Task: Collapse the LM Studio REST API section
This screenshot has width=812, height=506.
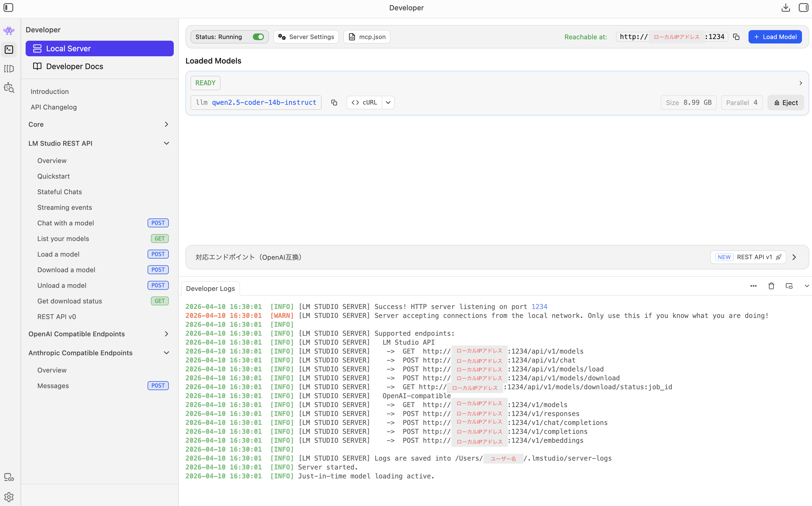Action: click(166, 143)
